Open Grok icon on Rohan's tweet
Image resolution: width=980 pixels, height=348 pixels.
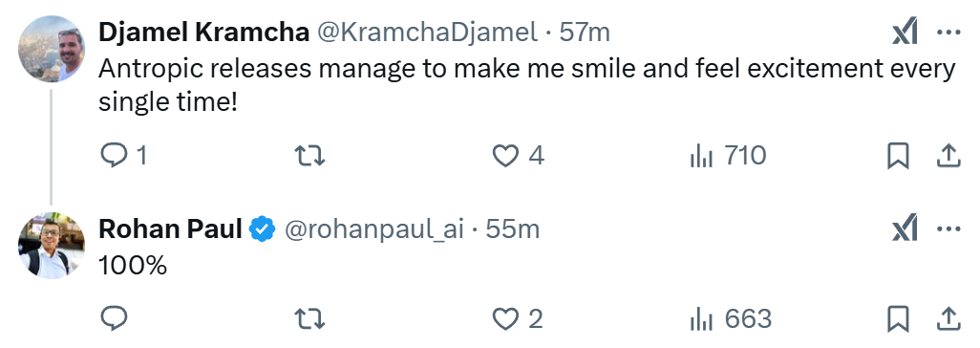tap(905, 228)
